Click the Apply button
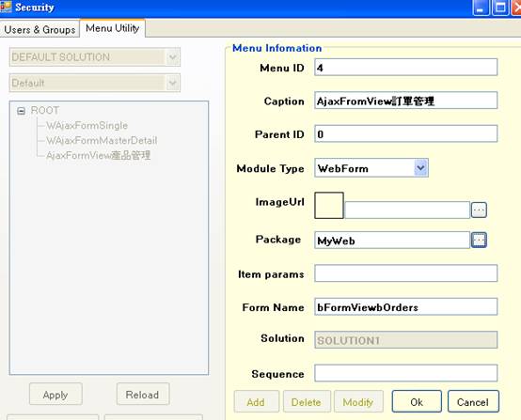The height and width of the screenshot is (420, 521). click(55, 395)
